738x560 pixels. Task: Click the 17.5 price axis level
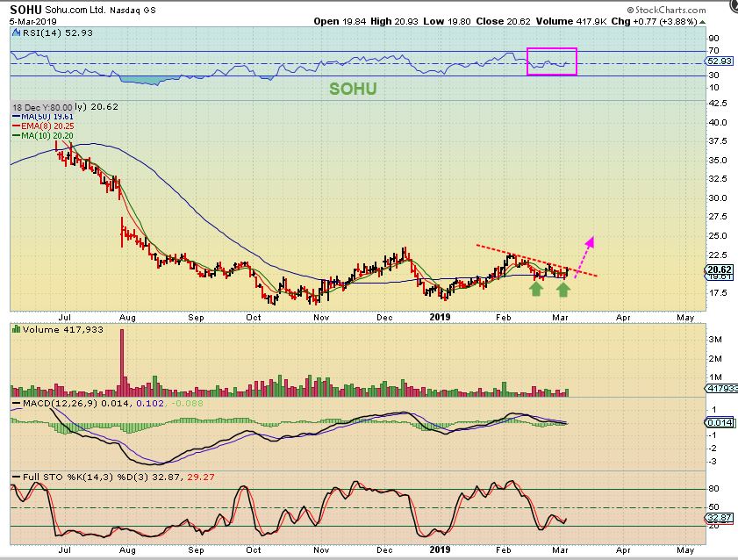point(718,292)
